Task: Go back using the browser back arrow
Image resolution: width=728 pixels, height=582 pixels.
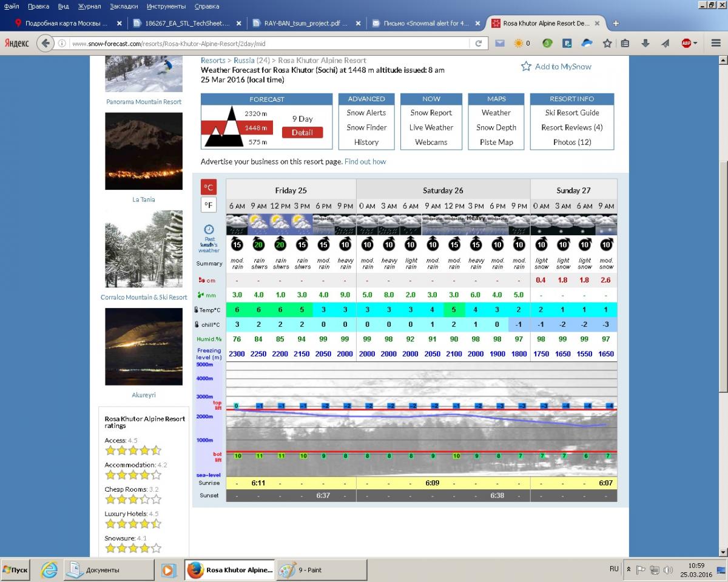Action: tap(45, 43)
